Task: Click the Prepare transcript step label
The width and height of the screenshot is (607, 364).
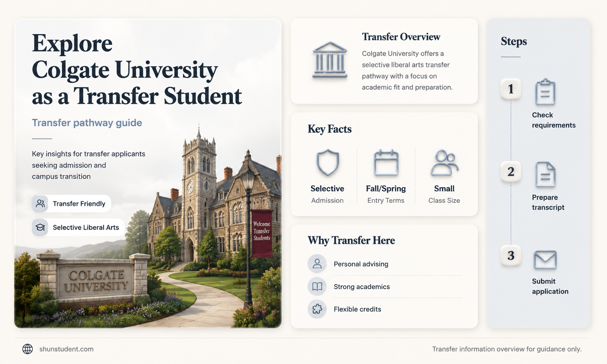Action: (x=548, y=202)
